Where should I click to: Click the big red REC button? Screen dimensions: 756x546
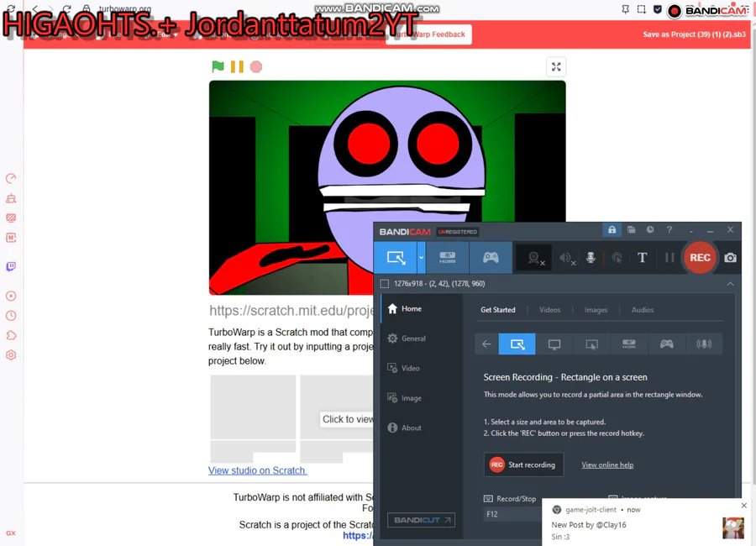(700, 258)
